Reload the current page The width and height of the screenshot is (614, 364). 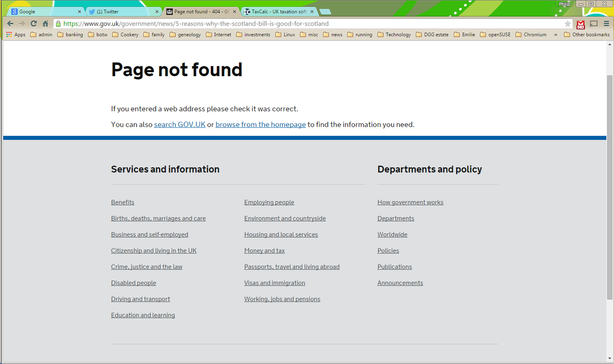tap(33, 23)
